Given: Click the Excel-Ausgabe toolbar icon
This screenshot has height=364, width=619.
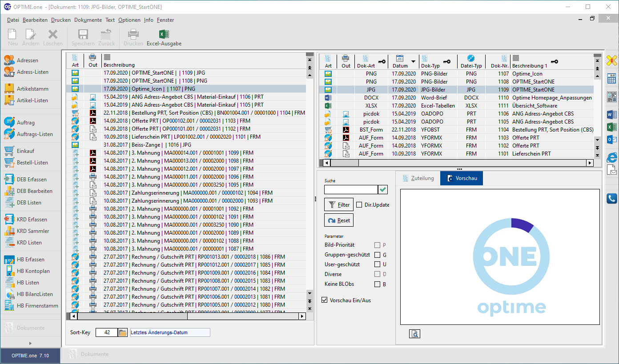Looking at the screenshot, I should (164, 35).
